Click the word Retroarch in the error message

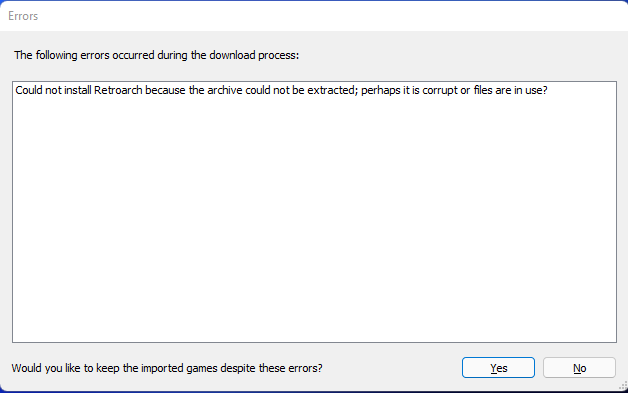[x=118, y=90]
